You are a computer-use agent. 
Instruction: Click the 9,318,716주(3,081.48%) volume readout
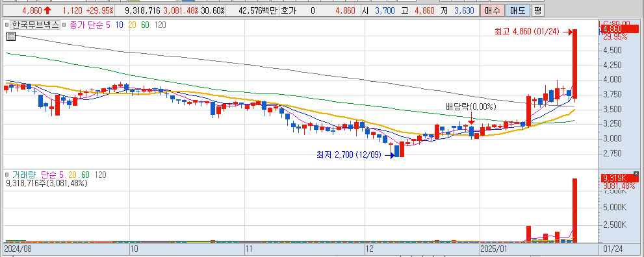46,184
